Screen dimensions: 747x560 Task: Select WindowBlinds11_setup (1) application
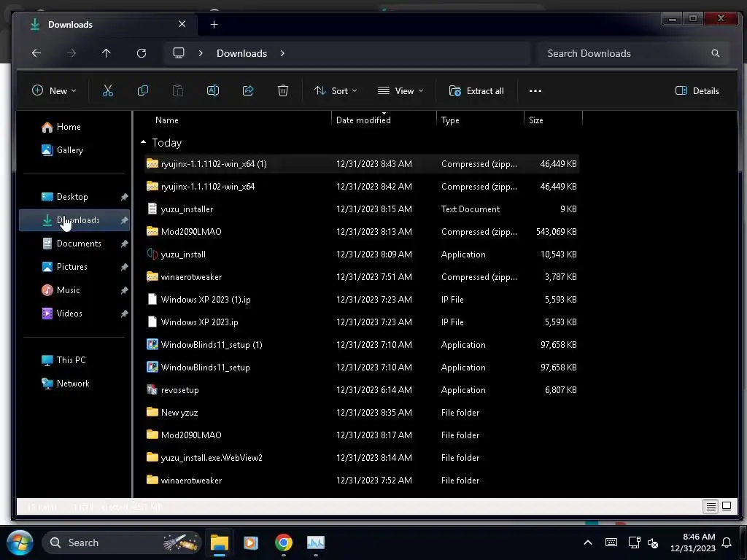coord(362,345)
